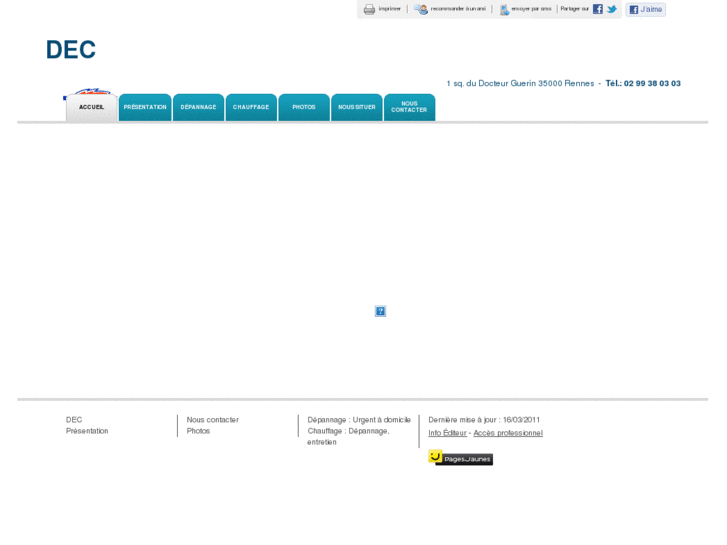Click the Facebook J'aime like button
727x545 pixels.
tap(645, 9)
